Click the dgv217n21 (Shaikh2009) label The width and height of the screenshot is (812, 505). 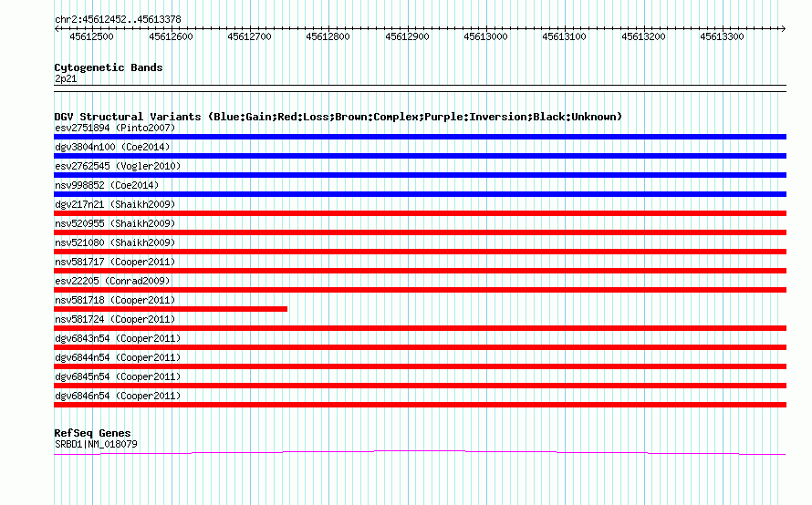[x=115, y=204]
